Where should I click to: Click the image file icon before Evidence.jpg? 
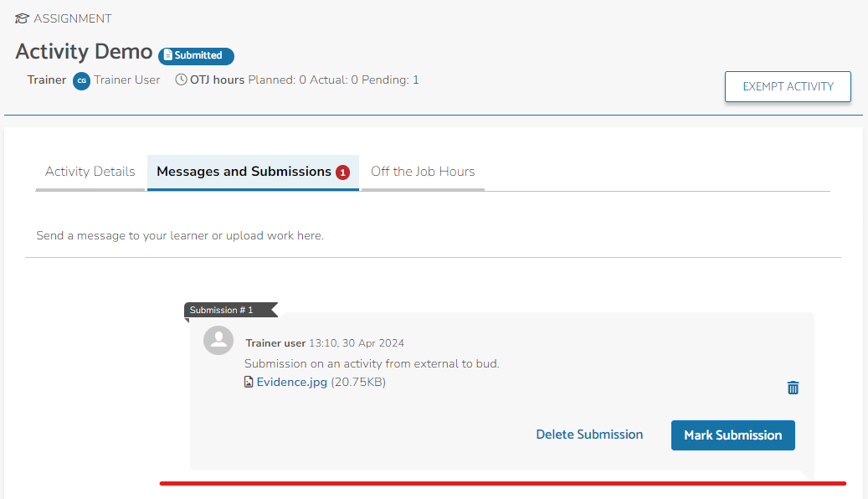tap(249, 382)
